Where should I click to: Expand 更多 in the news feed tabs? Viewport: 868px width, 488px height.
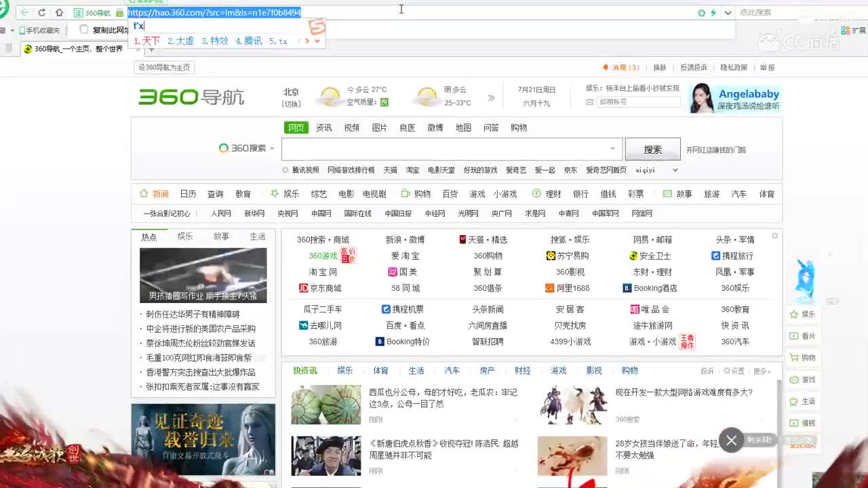tap(762, 371)
